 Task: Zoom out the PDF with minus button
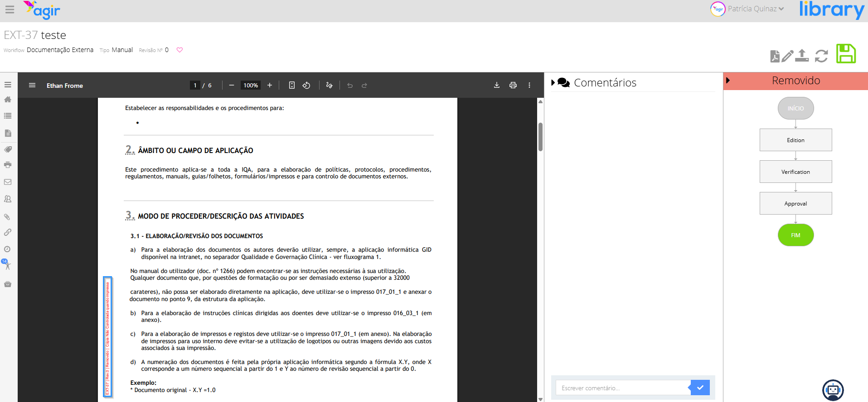[x=232, y=85]
